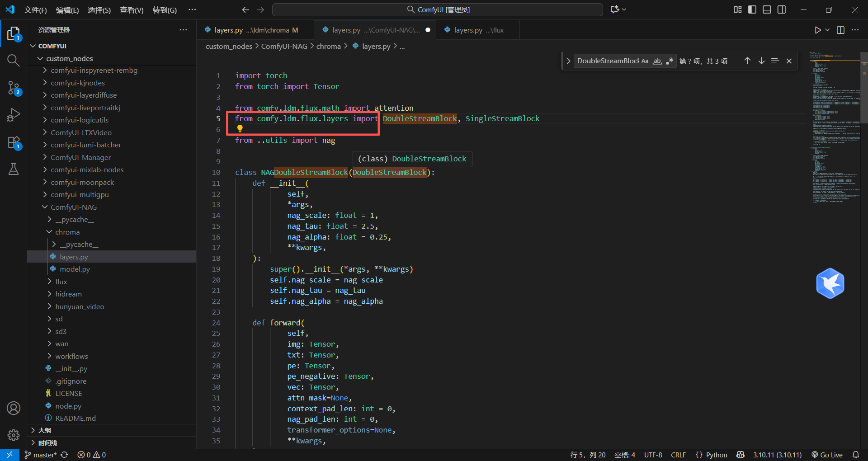Viewport: 868px width, 461px height.
Task: Toggle Find in Selection
Action: click(x=775, y=61)
